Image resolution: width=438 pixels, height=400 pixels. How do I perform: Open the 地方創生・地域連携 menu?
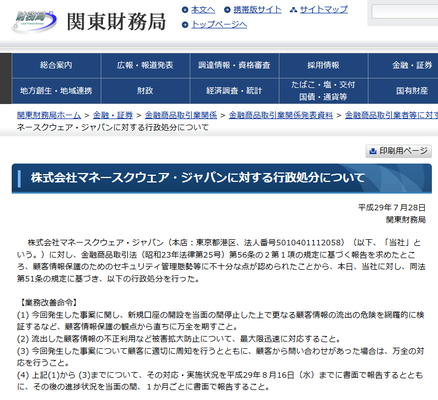pos(56,91)
